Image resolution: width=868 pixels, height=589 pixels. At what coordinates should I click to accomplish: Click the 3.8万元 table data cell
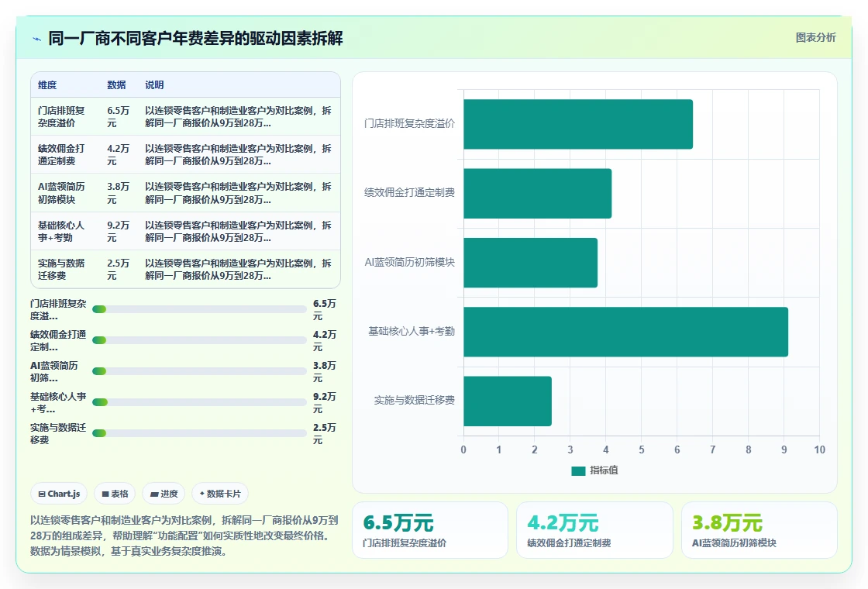pyautogui.click(x=118, y=193)
